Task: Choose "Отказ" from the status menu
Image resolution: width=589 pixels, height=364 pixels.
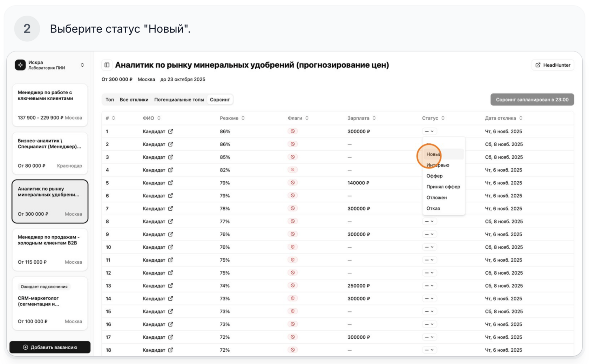Action: click(433, 208)
